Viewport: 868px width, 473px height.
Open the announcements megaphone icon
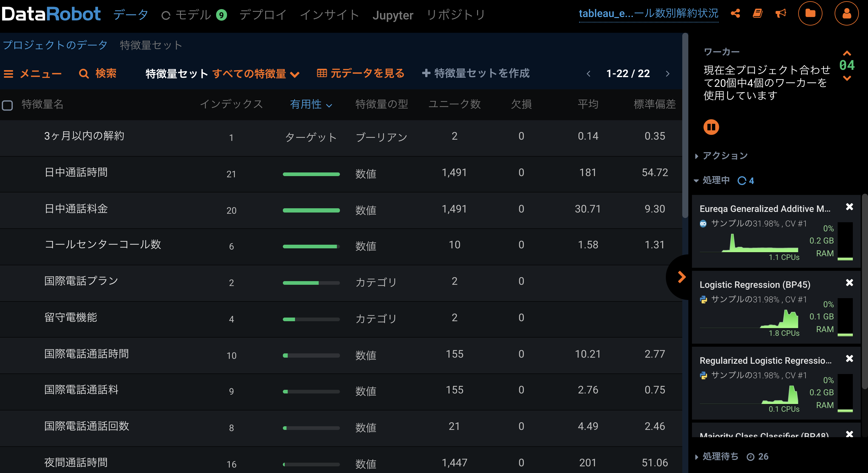[x=780, y=13]
